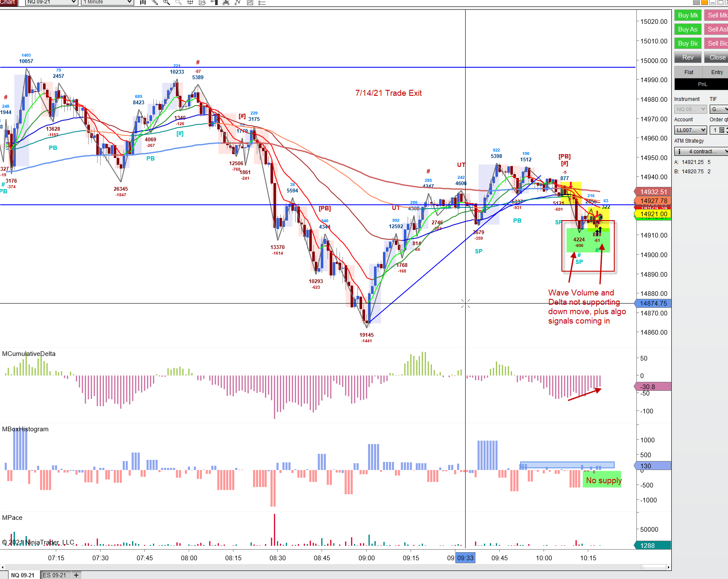Click the ask price 14921.25 text
The width and height of the screenshot is (728, 579).
click(x=693, y=162)
